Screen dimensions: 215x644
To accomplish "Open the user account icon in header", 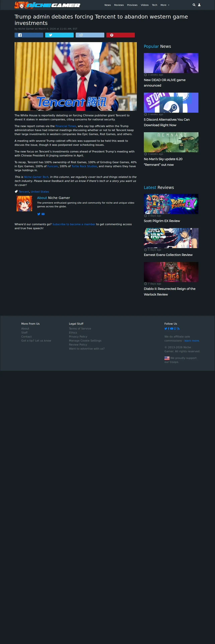I will pyautogui.click(x=199, y=5).
